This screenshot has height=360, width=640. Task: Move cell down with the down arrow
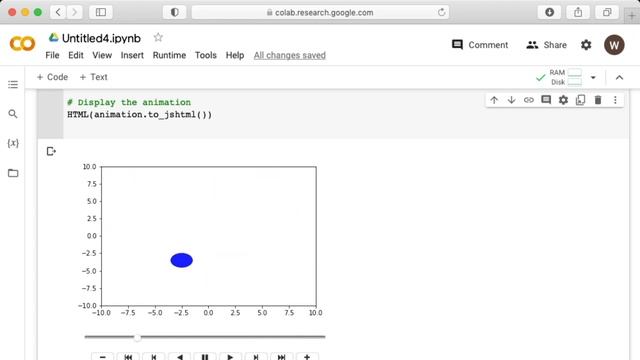point(511,100)
